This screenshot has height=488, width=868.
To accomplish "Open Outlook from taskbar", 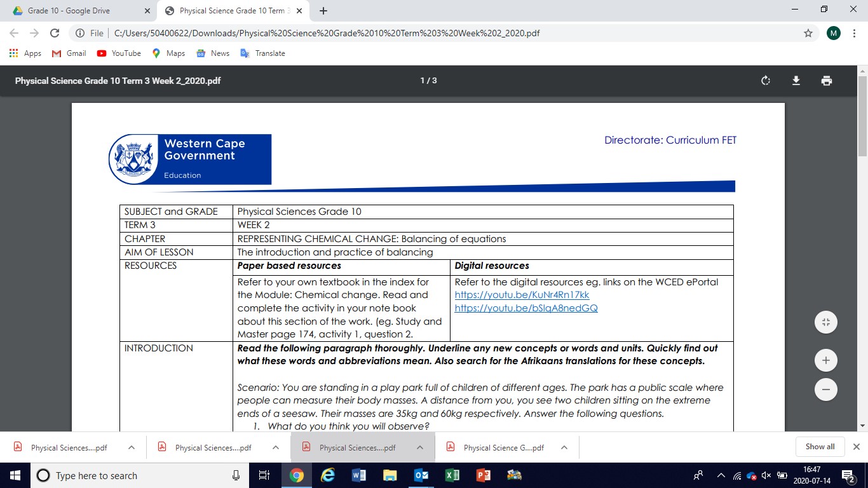I will pyautogui.click(x=421, y=475).
